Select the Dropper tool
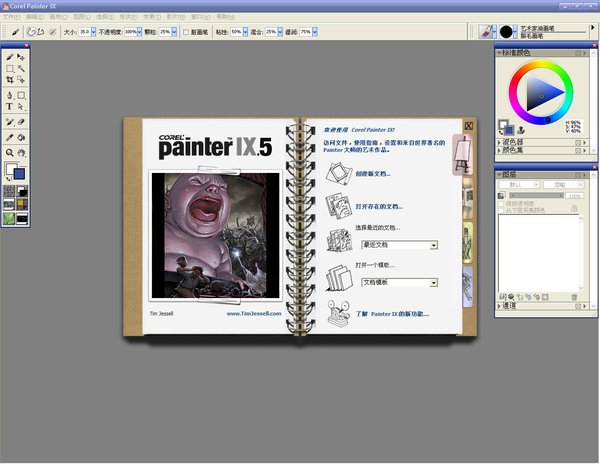Image resolution: width=600 pixels, height=464 pixels. 10,137
